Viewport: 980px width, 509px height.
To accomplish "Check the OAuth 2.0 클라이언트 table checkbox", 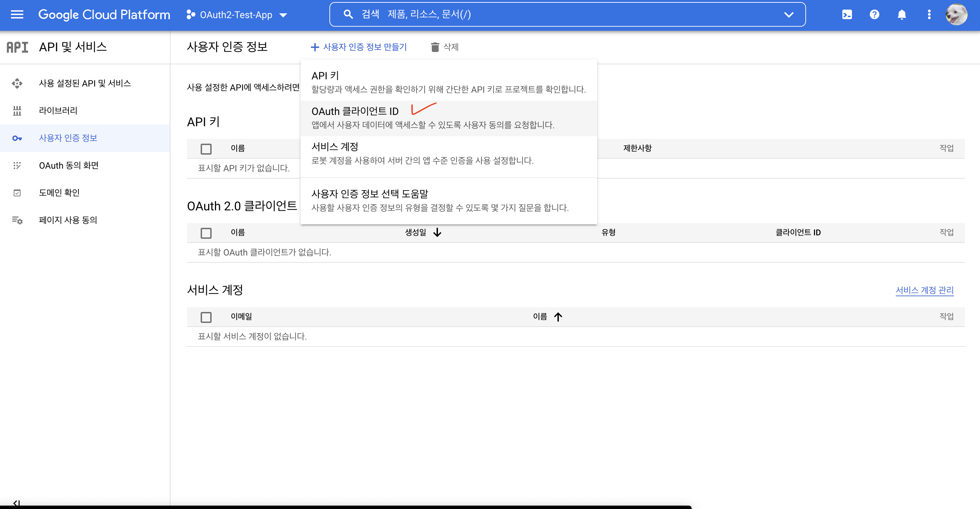I will [x=206, y=233].
